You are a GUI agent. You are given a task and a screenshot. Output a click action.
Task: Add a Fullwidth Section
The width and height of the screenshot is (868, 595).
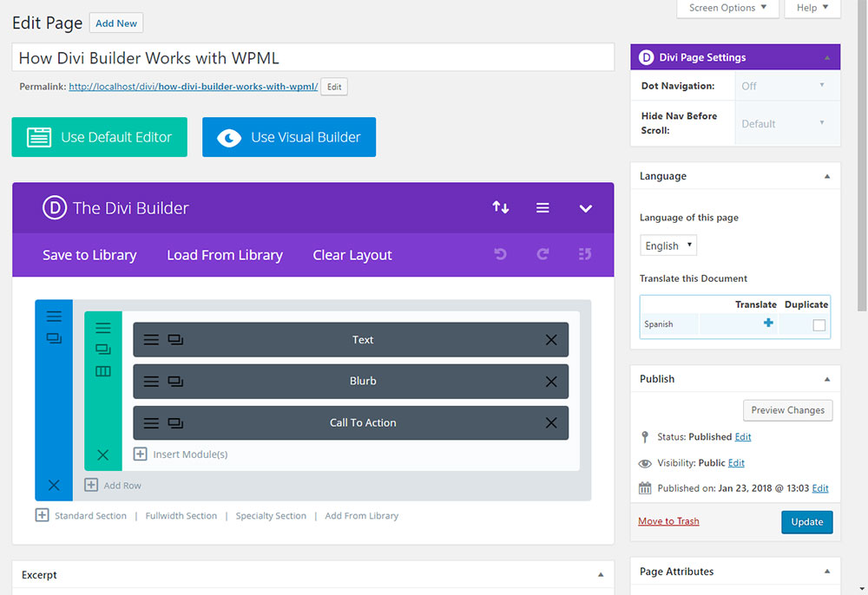[181, 515]
